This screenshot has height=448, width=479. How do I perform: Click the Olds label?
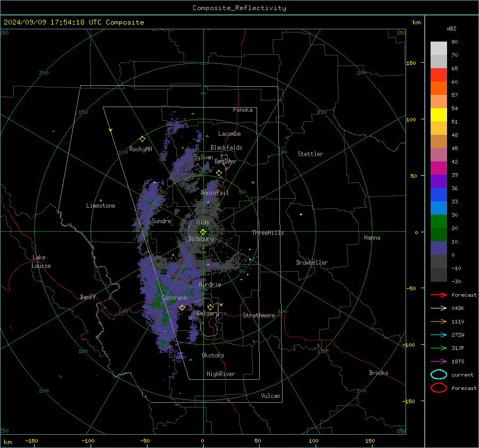click(x=203, y=222)
